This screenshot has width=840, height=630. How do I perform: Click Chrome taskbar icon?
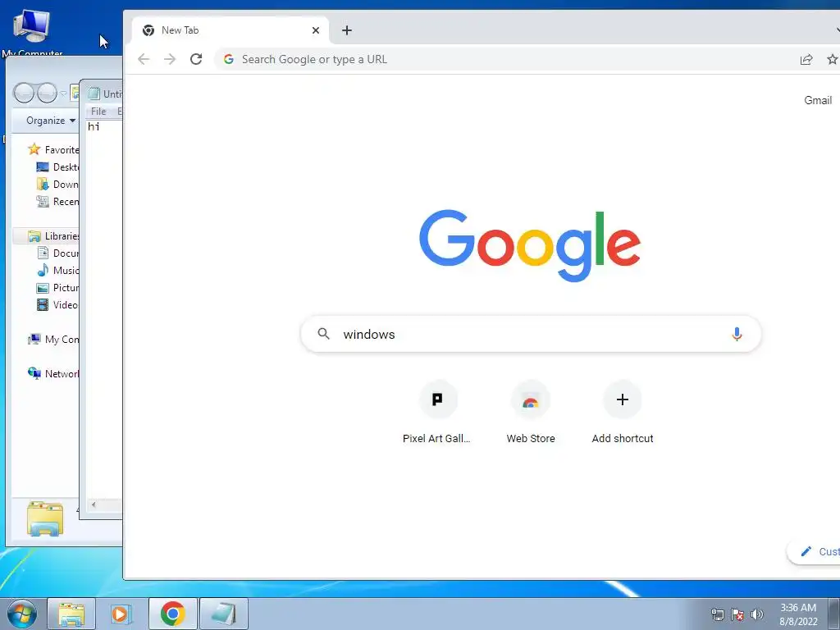[x=172, y=614]
